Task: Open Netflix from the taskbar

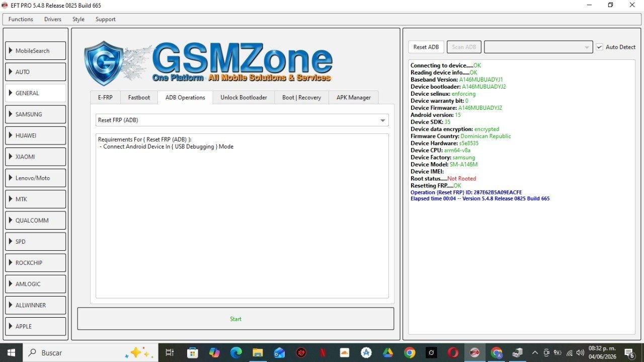Action: [x=323, y=352]
